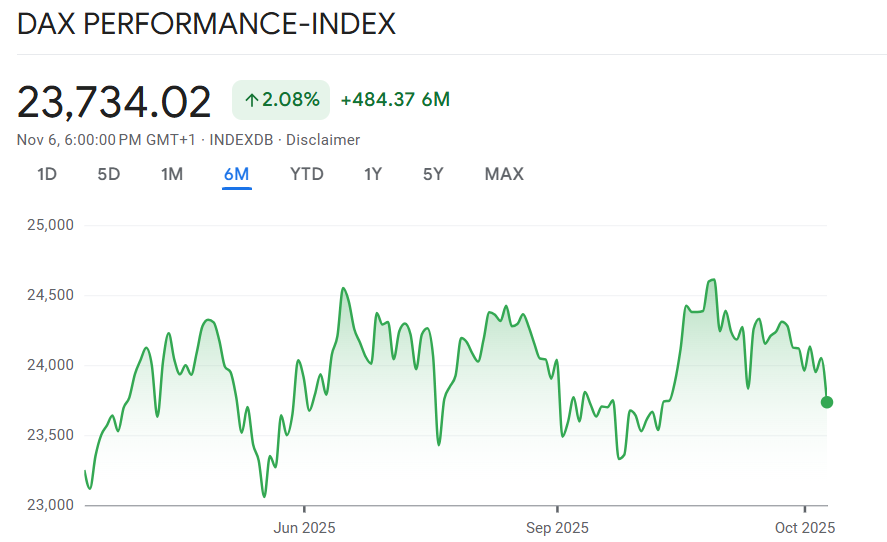Click the Oct 2025 axis label
887x542 pixels.
[x=803, y=527]
